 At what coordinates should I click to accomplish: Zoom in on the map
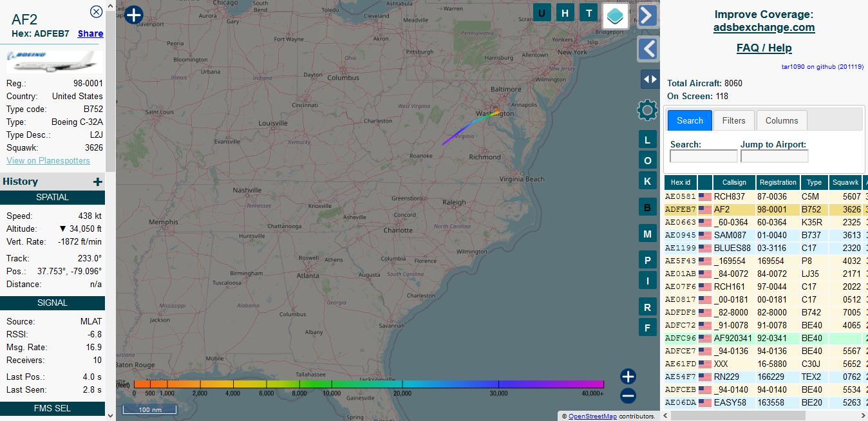click(x=628, y=377)
